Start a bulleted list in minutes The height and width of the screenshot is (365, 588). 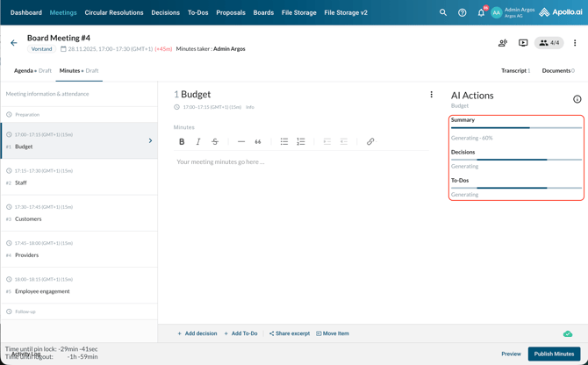[284, 141]
